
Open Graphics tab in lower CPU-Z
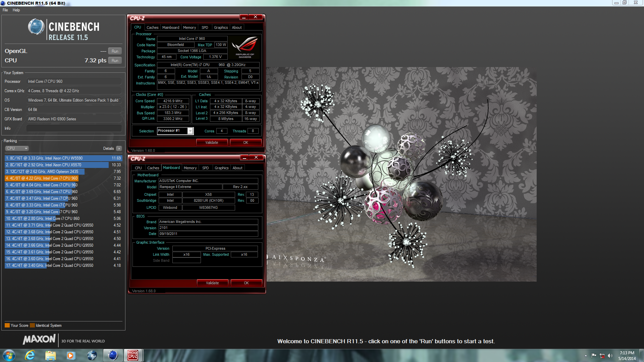[x=221, y=168]
